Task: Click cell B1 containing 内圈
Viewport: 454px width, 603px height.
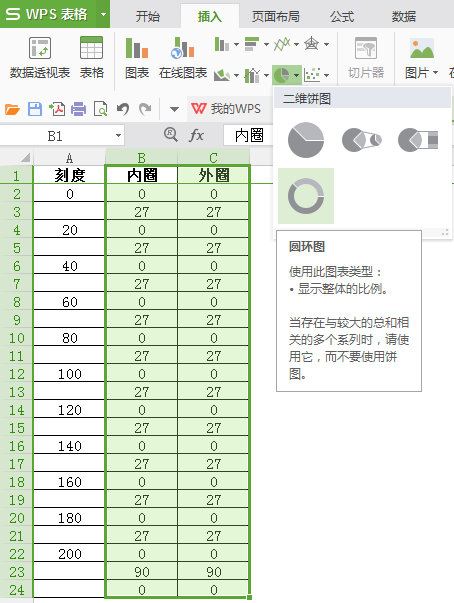Action: pos(141,175)
